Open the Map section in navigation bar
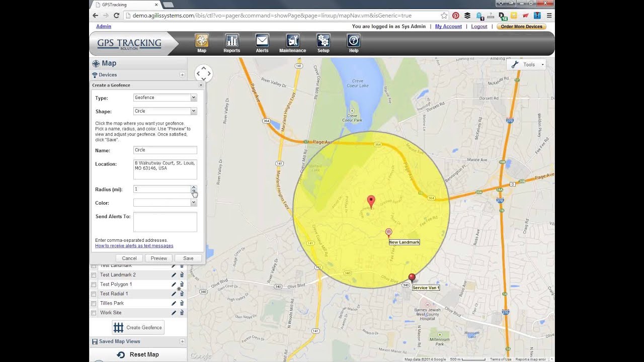Screen dimensions: 644x362 (202, 43)
